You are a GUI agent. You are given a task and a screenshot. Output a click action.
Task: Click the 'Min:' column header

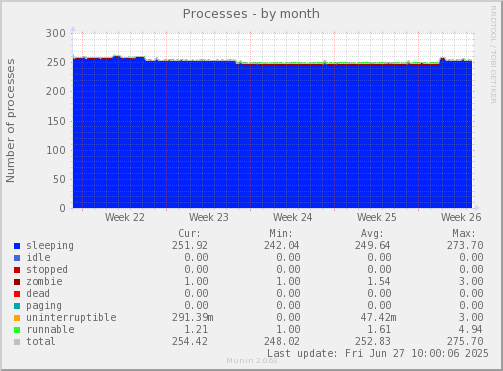point(281,233)
